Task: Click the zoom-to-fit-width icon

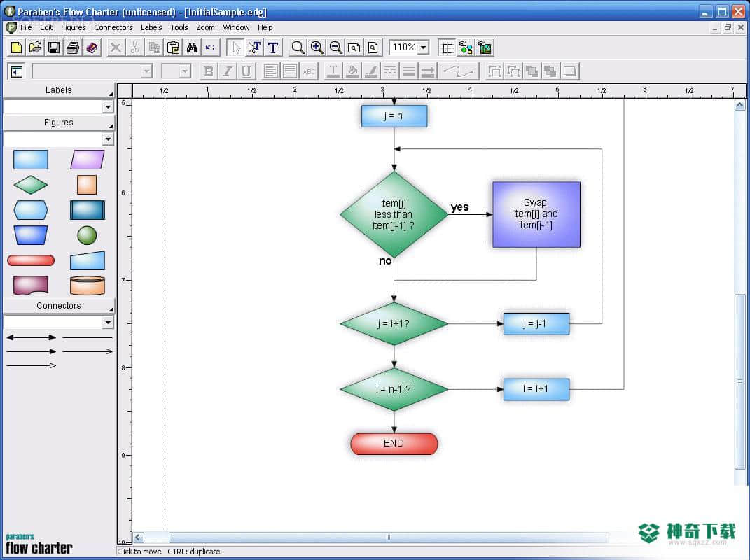Action: point(354,48)
